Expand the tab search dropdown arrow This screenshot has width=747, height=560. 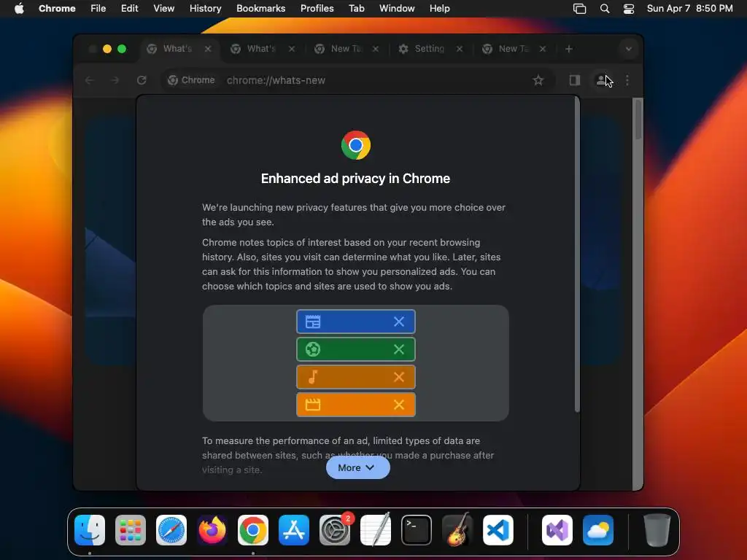point(628,49)
